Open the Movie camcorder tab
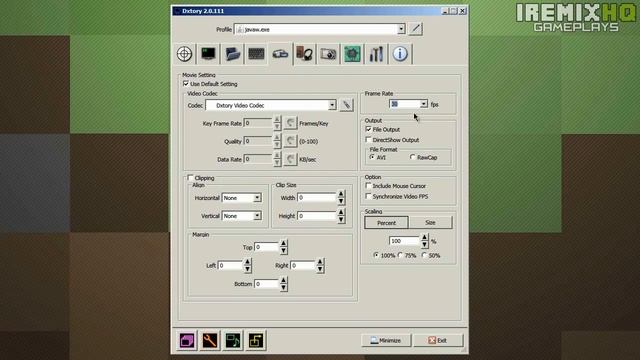 point(280,54)
